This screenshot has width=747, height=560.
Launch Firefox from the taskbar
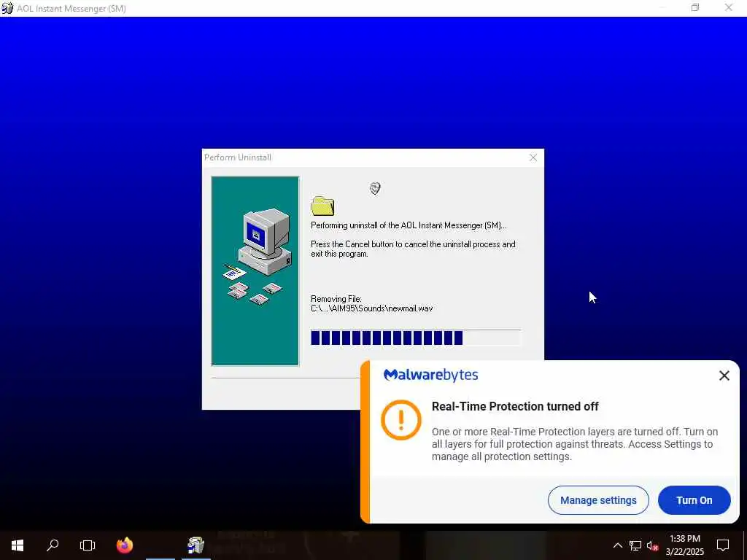click(125, 545)
